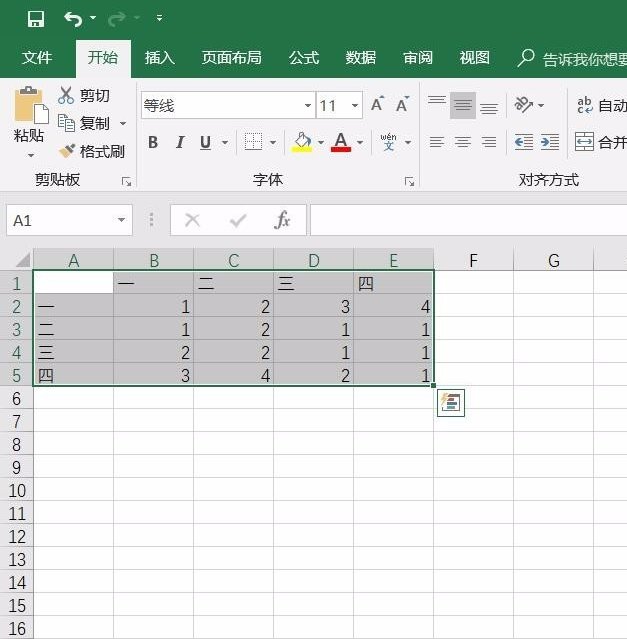Click the 格式刷 format painter
The width and height of the screenshot is (627, 639).
92,151
